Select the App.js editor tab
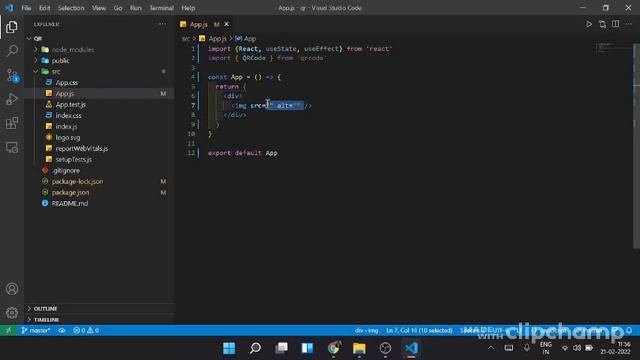640x360 pixels. pyautogui.click(x=199, y=24)
